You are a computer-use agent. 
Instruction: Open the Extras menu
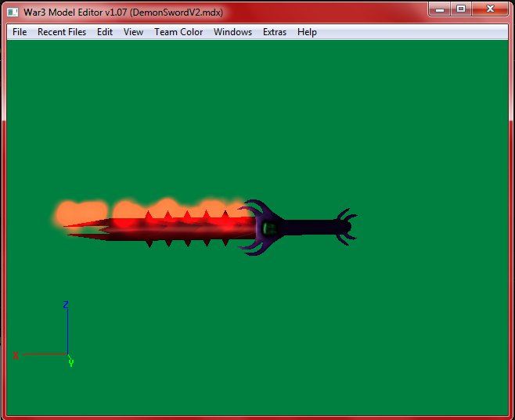[275, 32]
